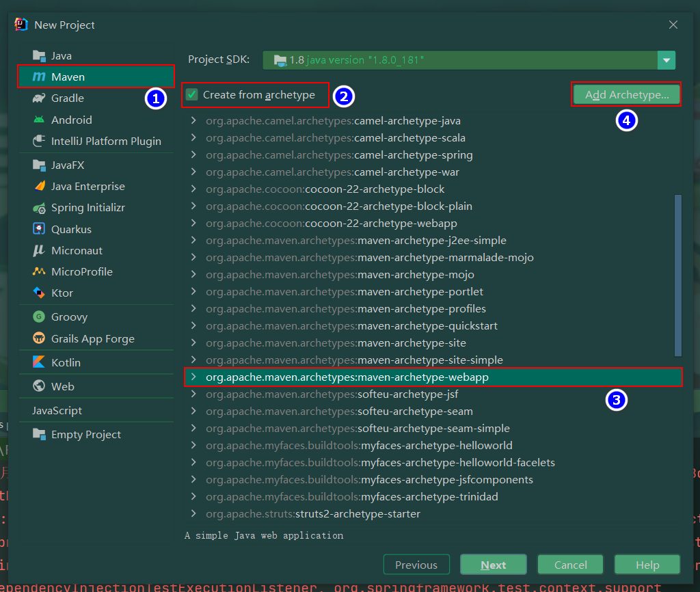Open the Quarkus project type
The image size is (700, 592).
pyautogui.click(x=73, y=228)
